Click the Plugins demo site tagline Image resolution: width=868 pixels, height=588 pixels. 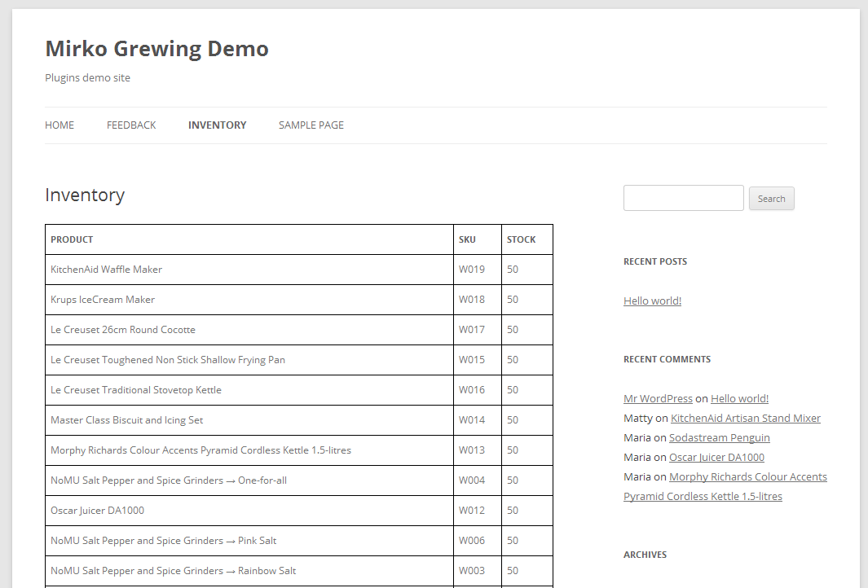[x=87, y=78]
